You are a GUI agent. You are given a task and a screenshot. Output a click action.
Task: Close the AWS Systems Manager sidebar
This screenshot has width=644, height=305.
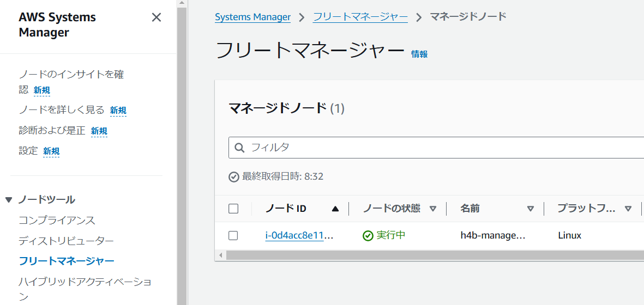(157, 17)
